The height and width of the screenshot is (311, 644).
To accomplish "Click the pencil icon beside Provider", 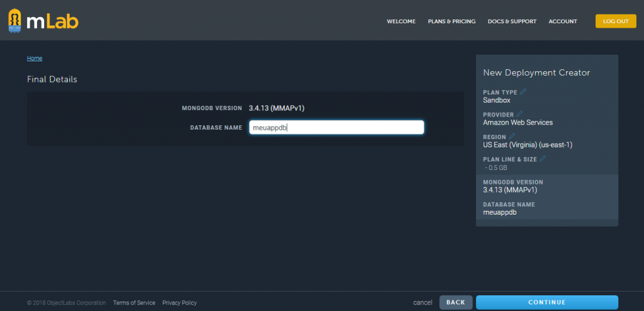I will pos(519,114).
